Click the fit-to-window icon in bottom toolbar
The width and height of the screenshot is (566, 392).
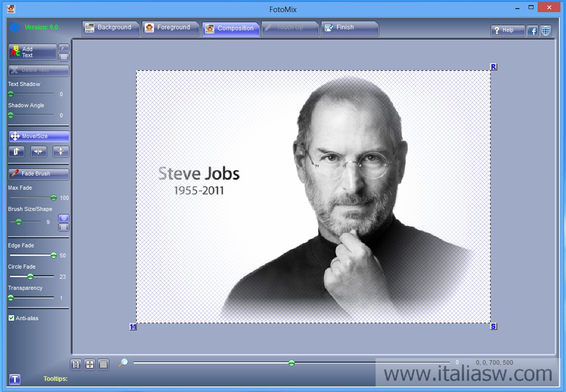click(90, 365)
